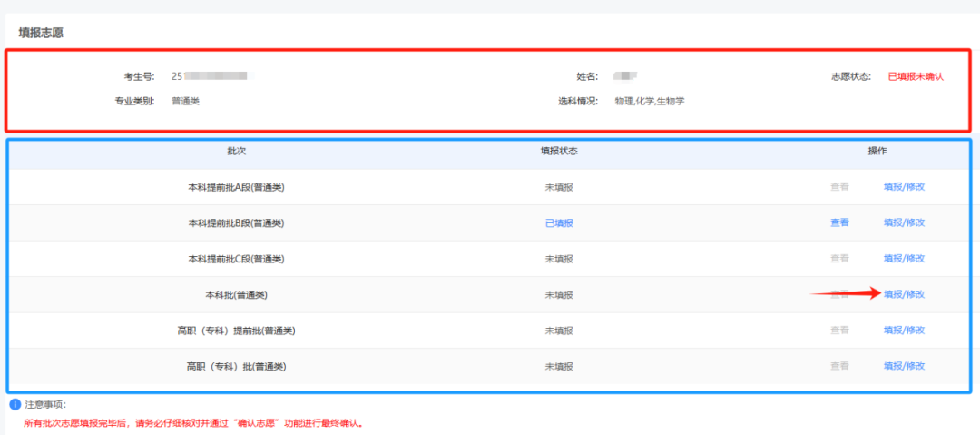980x435 pixels.
Task: Click the 填报志愿 page title
Action: (x=41, y=33)
